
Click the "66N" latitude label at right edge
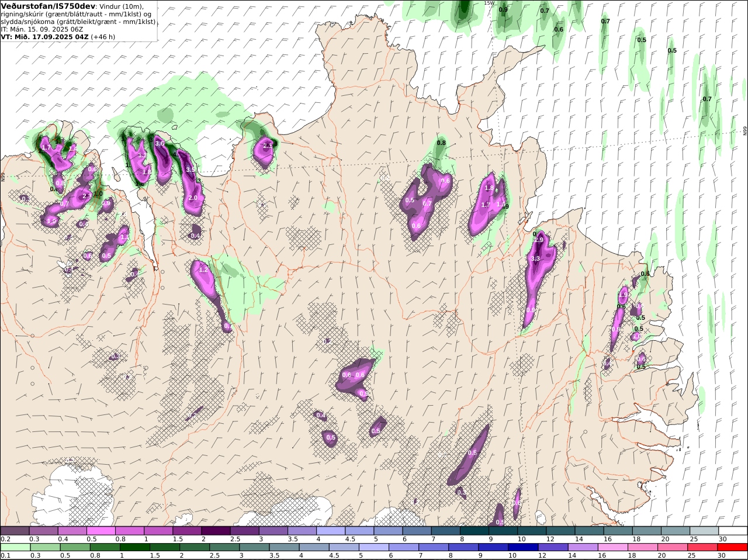click(x=745, y=131)
